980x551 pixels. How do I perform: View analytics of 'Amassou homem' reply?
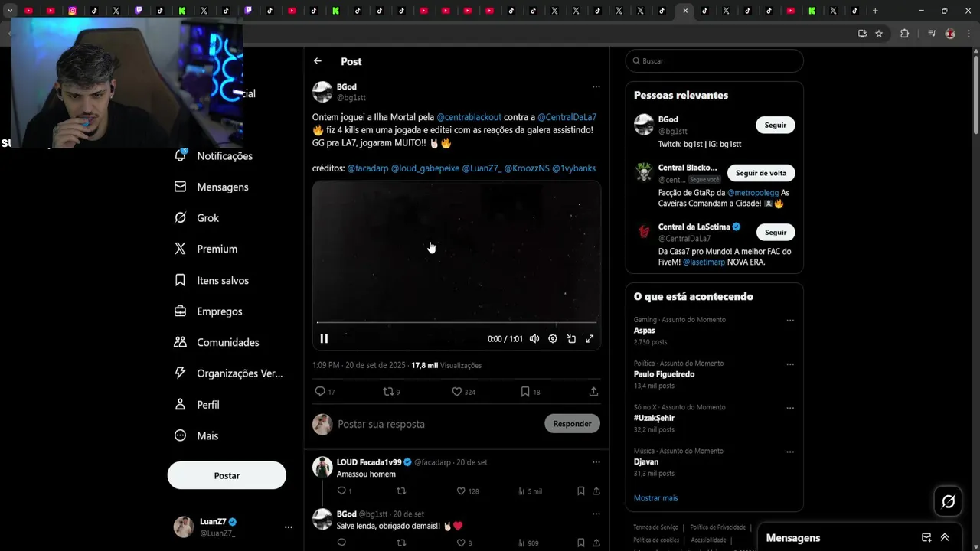pos(529,491)
